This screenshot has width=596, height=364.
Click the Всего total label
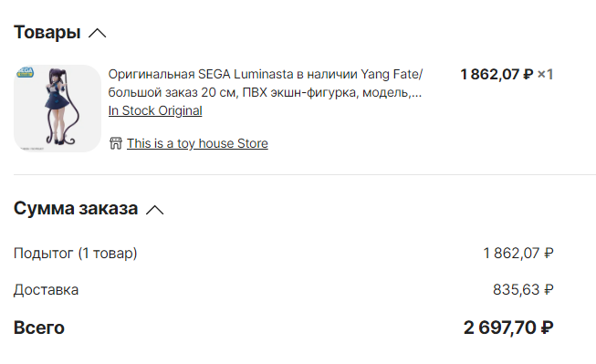[39, 328]
